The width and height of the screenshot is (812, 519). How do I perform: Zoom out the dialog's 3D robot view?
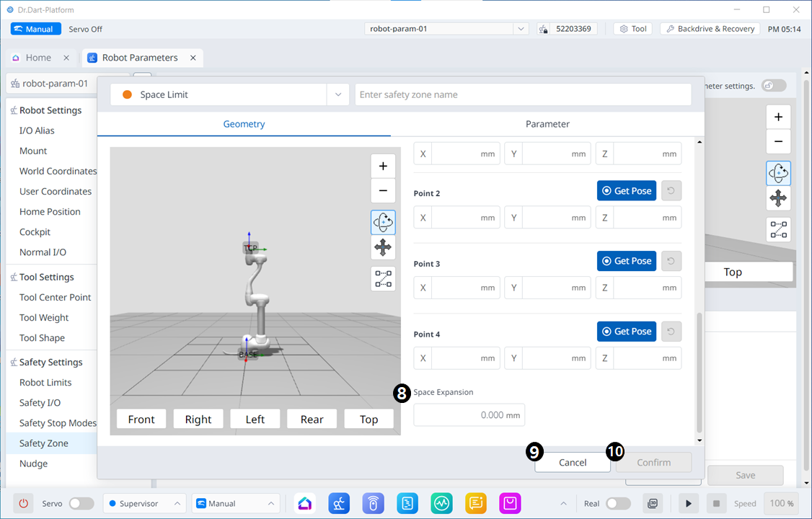tap(383, 191)
